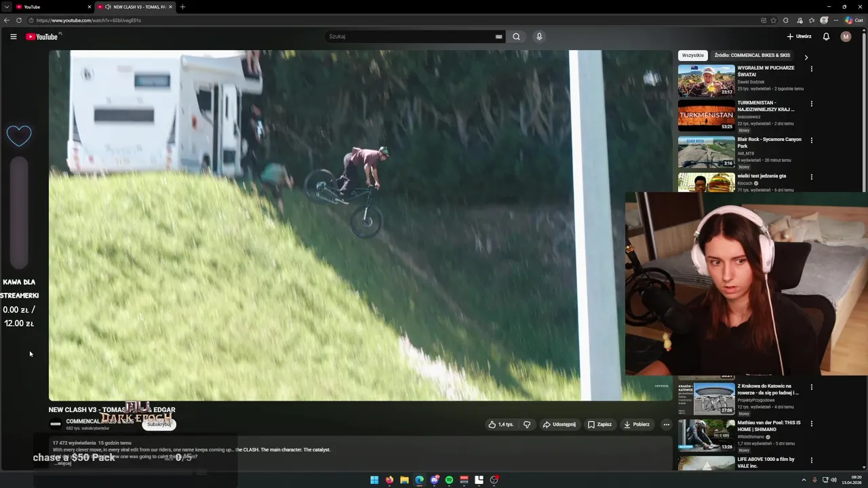This screenshot has height=488, width=868.
Task: Expand the video description with więcej
Action: point(64,464)
